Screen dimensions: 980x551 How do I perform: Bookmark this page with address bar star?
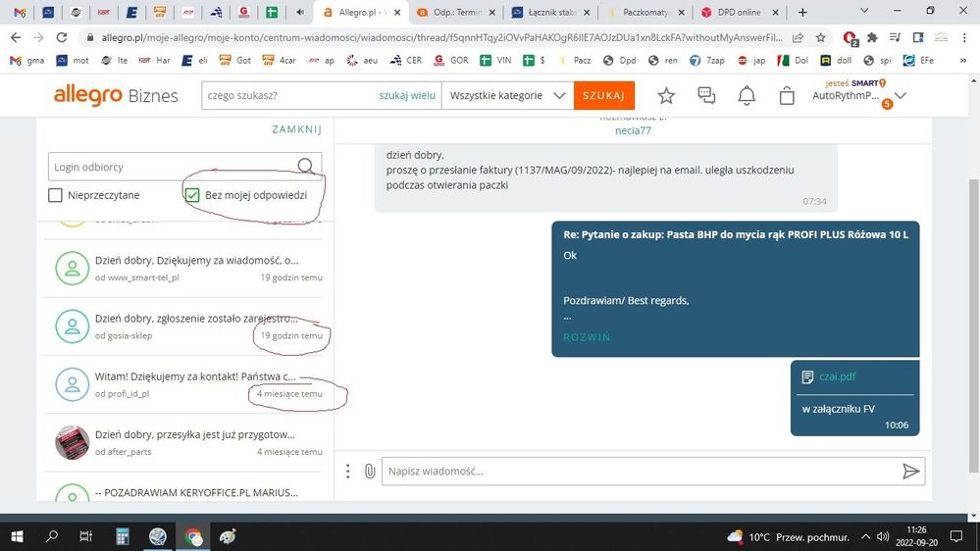click(821, 37)
